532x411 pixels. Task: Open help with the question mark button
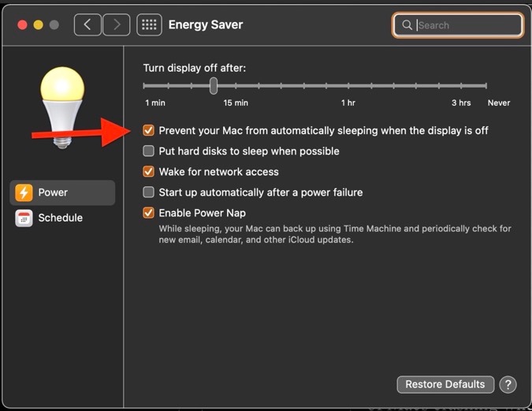pos(508,384)
